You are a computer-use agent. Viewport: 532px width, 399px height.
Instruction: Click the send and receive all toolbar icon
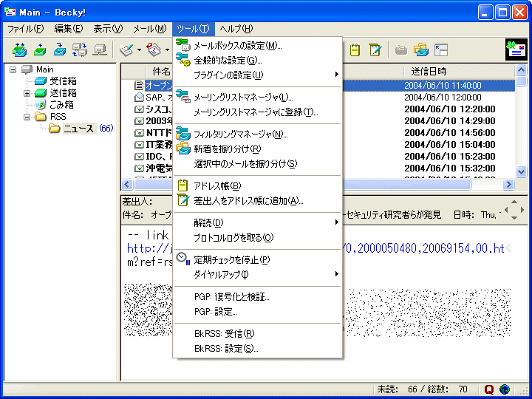point(19,50)
